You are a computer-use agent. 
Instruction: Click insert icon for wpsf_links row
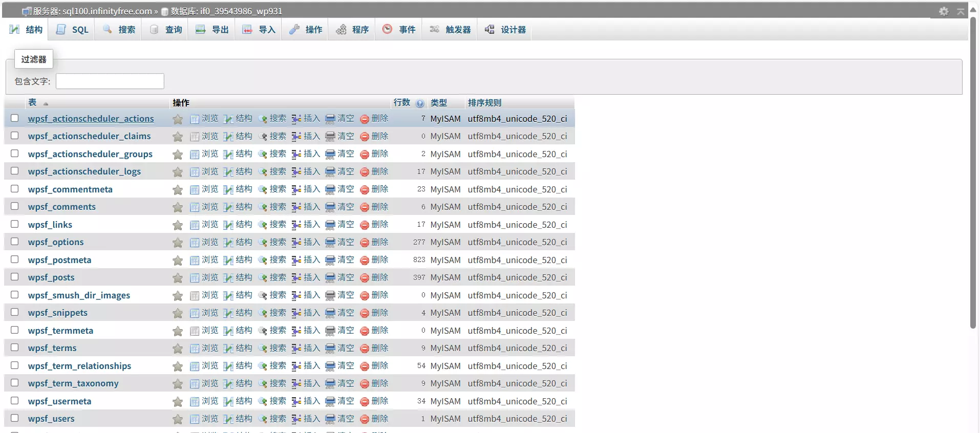pyautogui.click(x=296, y=225)
